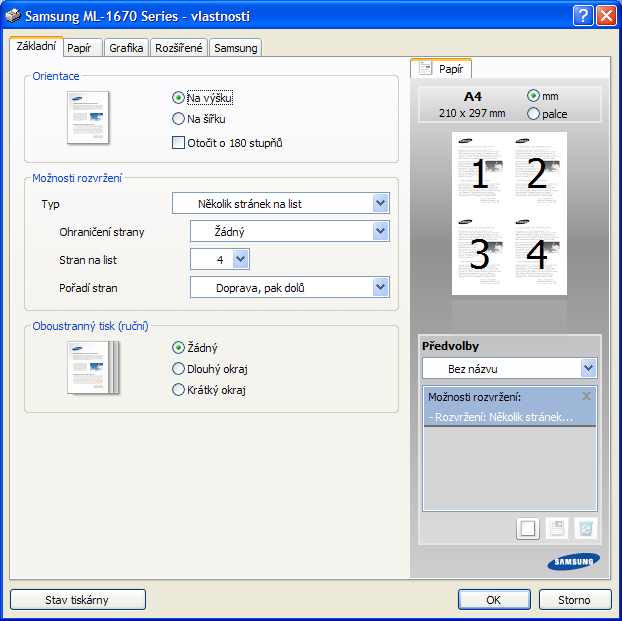622x621 pixels.
Task: Click the duplex printing preview image
Action: [x=93, y=367]
